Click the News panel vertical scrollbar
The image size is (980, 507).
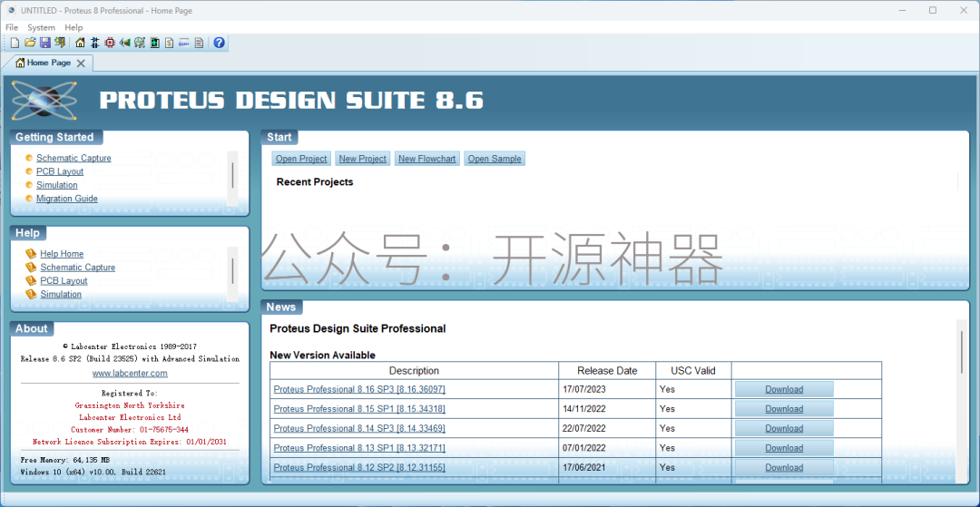[962, 400]
